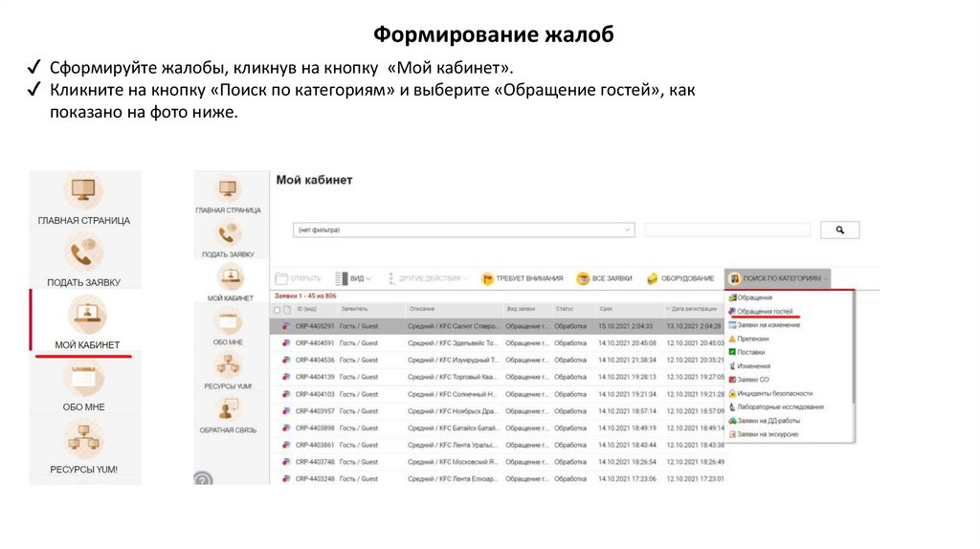Select the CRP-4403898 request ID
This screenshot has width=980, height=549.
click(315, 428)
